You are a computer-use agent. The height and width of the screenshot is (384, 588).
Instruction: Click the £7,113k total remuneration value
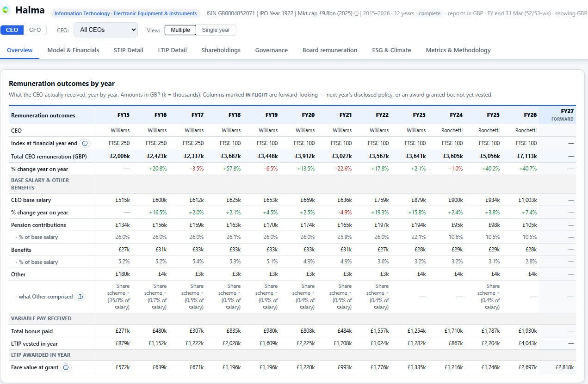526,156
